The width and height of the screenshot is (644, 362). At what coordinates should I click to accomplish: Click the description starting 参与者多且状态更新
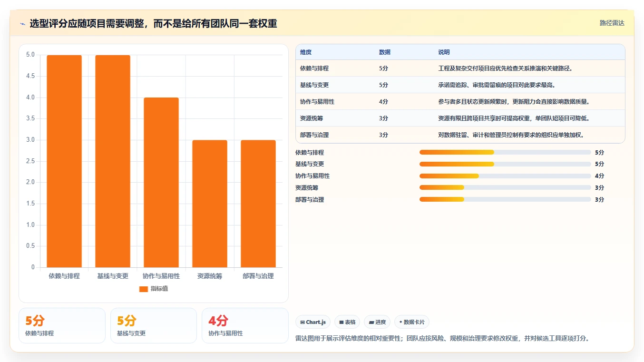(x=514, y=102)
